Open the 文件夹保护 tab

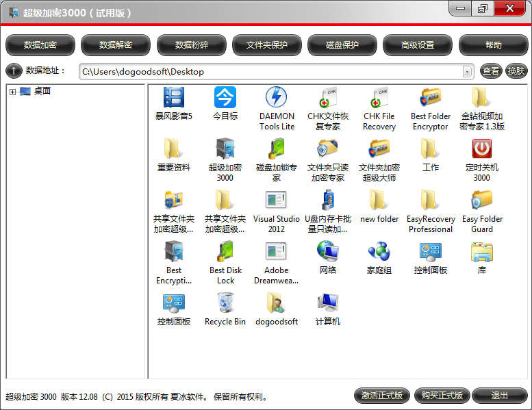tap(266, 44)
